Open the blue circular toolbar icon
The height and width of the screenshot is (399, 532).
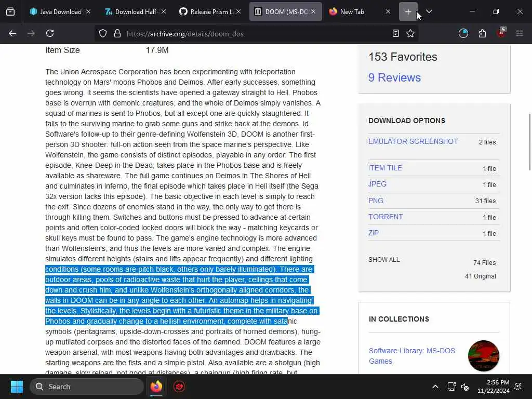tap(463, 34)
